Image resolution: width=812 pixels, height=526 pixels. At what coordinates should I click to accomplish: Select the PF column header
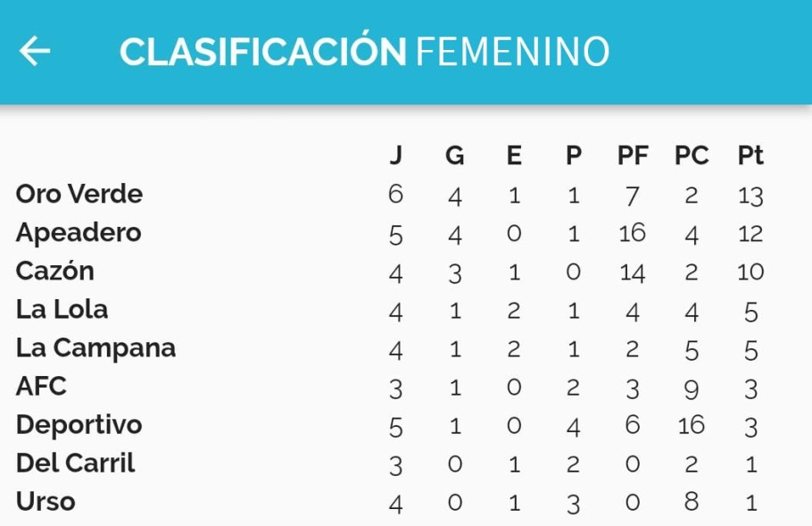(x=633, y=155)
